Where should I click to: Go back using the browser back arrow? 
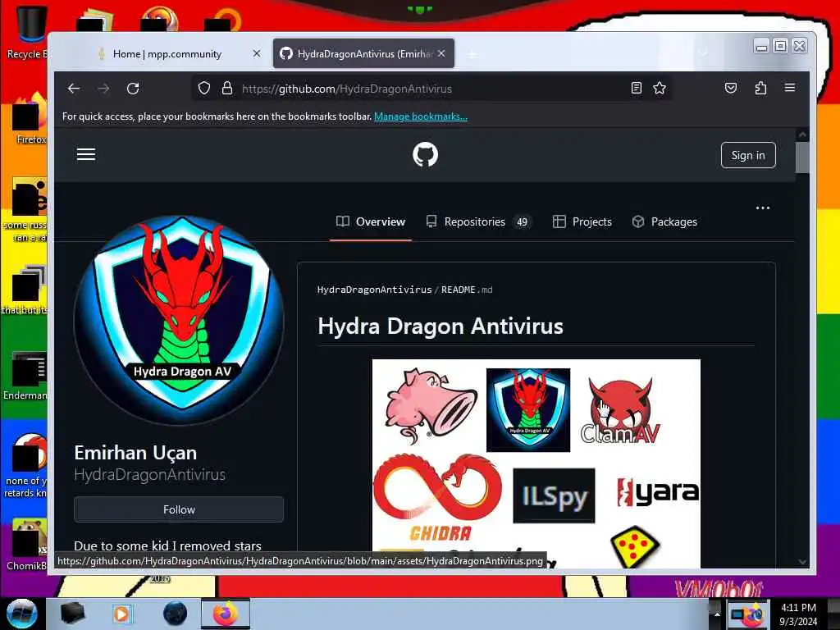coord(74,89)
